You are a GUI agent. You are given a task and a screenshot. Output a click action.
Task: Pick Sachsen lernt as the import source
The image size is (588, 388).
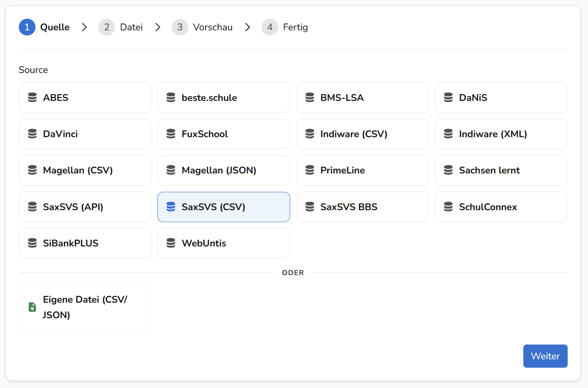click(501, 170)
